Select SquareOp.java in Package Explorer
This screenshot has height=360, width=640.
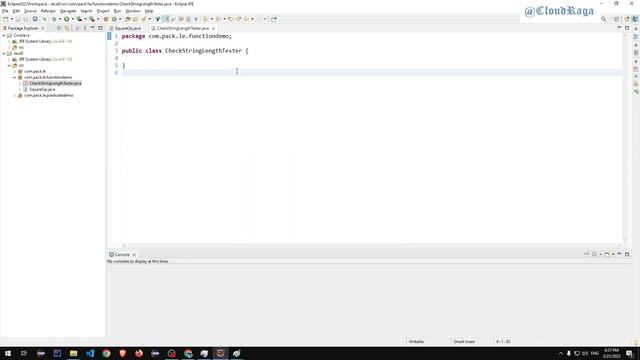pyautogui.click(x=42, y=89)
